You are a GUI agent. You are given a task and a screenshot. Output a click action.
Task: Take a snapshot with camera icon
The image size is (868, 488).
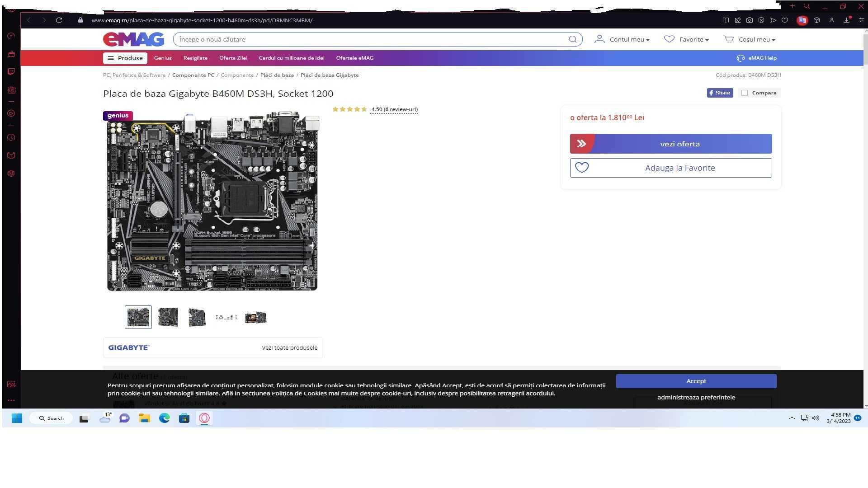click(x=750, y=20)
